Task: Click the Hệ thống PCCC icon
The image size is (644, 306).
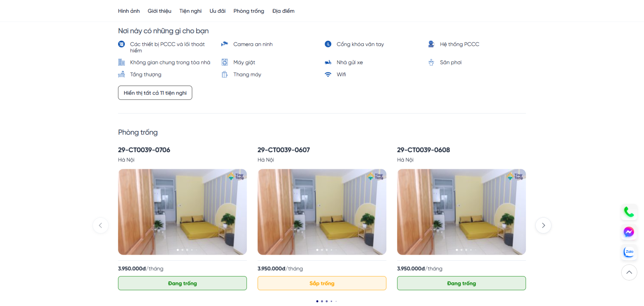Action: 431,44
